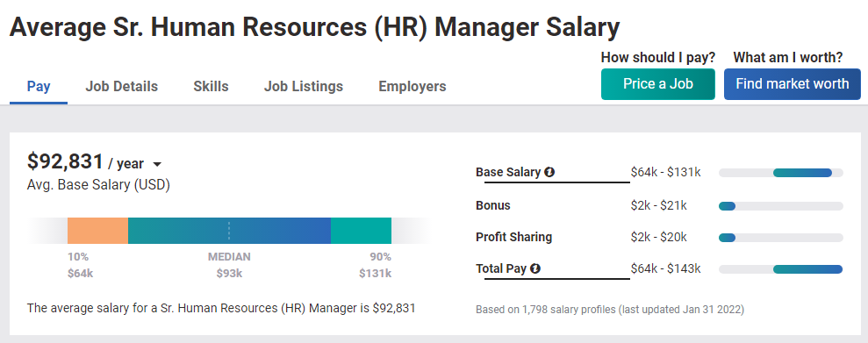Viewport: 868px width, 343px height.
Task: Click the Profit Sharing range bar
Action: pos(780,238)
